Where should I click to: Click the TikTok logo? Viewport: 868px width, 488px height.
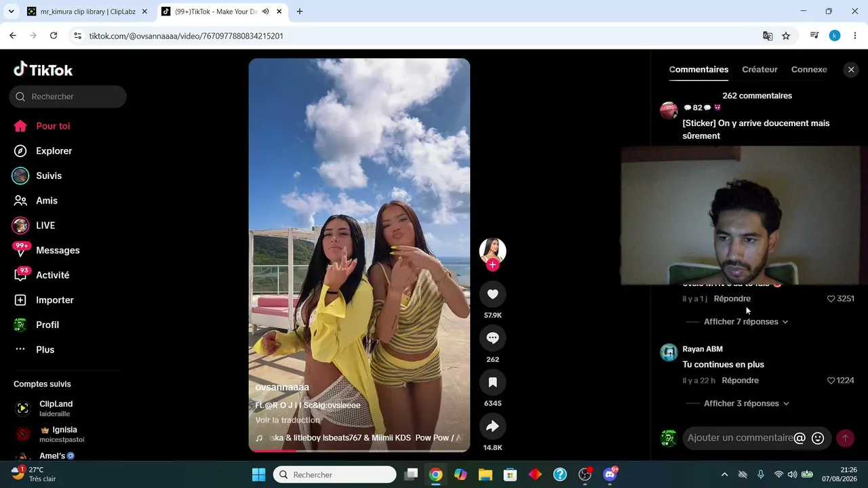pos(43,70)
